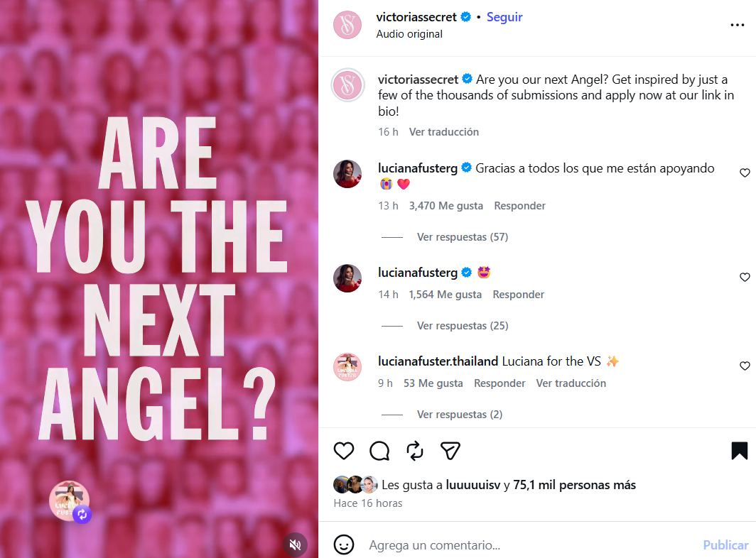The image size is (756, 558).
Task: Save the post with the bookmark icon
Action: 738,451
